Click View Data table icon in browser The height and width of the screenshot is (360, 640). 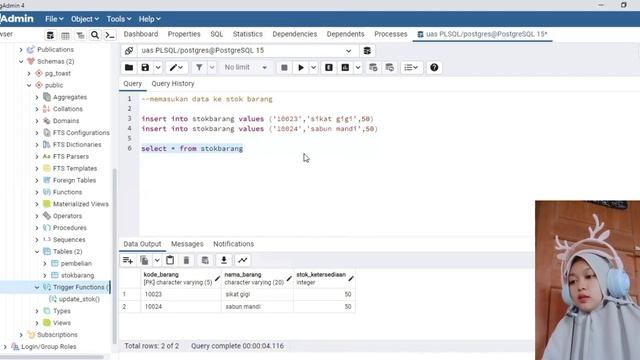65,35
